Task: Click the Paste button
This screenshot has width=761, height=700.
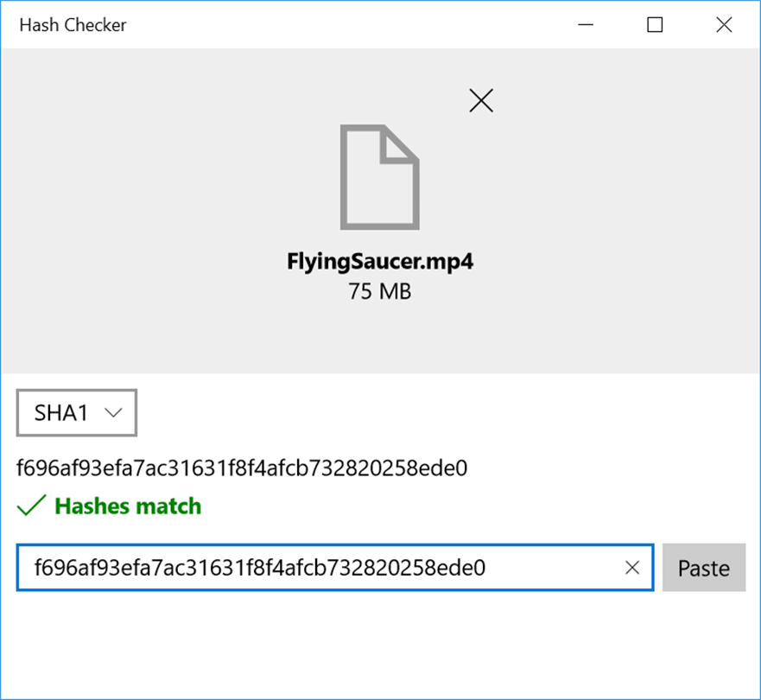Action: (x=704, y=568)
